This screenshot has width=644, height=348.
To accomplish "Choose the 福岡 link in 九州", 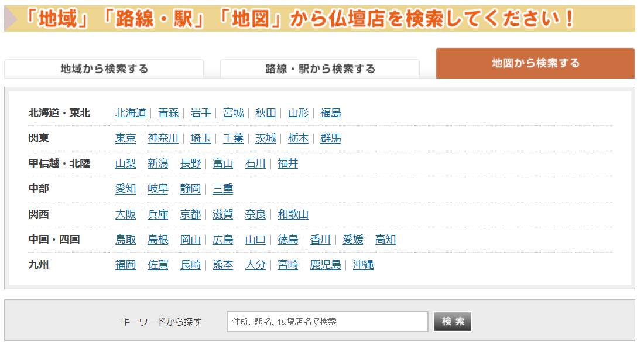I will [125, 265].
